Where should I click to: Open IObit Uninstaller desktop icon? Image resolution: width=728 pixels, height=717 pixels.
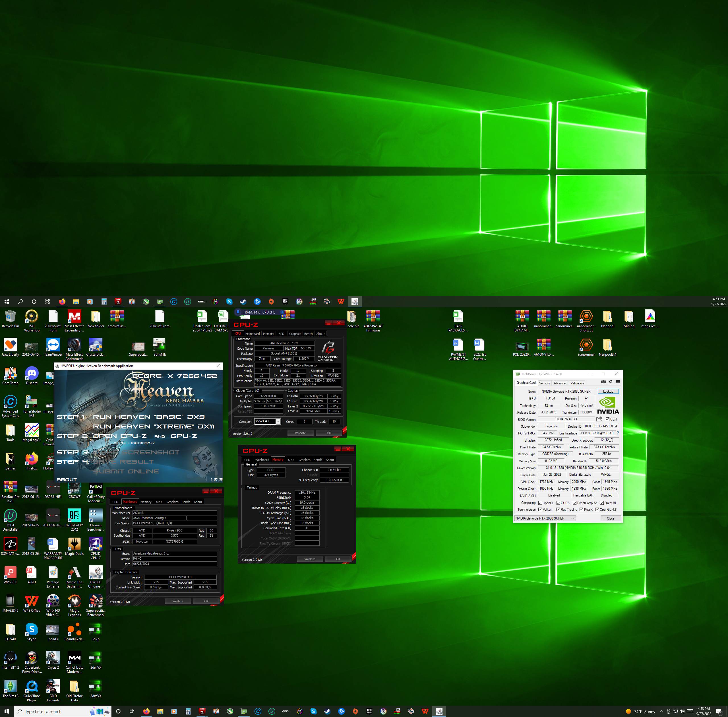coord(11,520)
